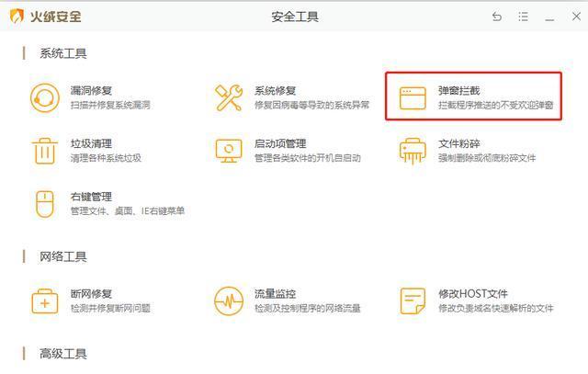The image size is (588, 374).
Task: Open the 启动项管理 monitor icon
Action: (229, 151)
